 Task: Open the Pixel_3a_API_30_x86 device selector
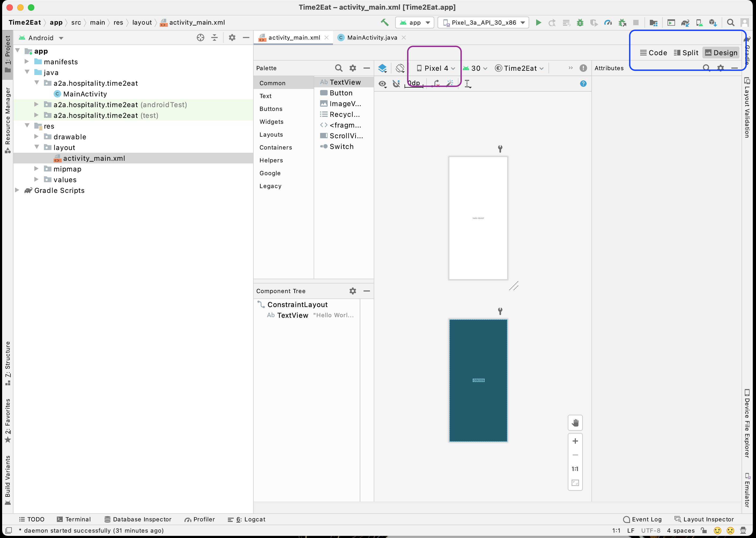(483, 23)
